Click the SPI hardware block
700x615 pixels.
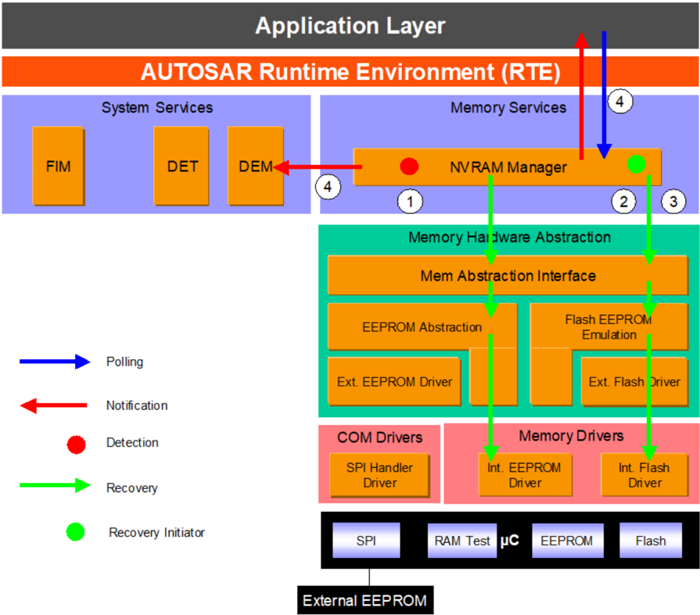[366, 541]
